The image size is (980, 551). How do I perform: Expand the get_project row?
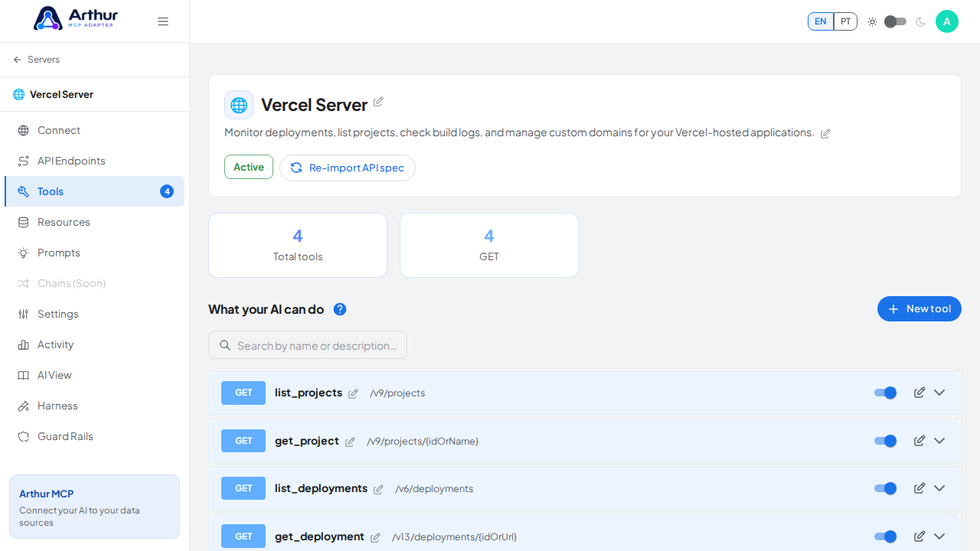[939, 441]
